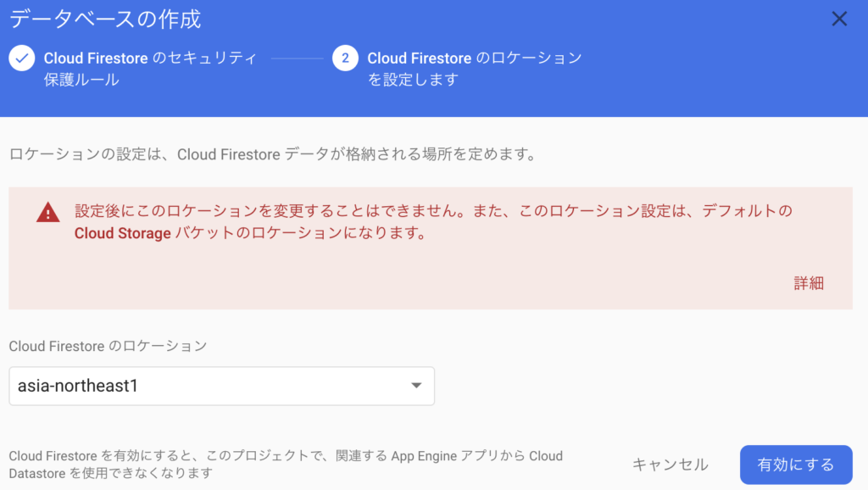Click the asia-northeast1 location field
Viewport: 868px width, 490px height.
pyautogui.click(x=221, y=386)
